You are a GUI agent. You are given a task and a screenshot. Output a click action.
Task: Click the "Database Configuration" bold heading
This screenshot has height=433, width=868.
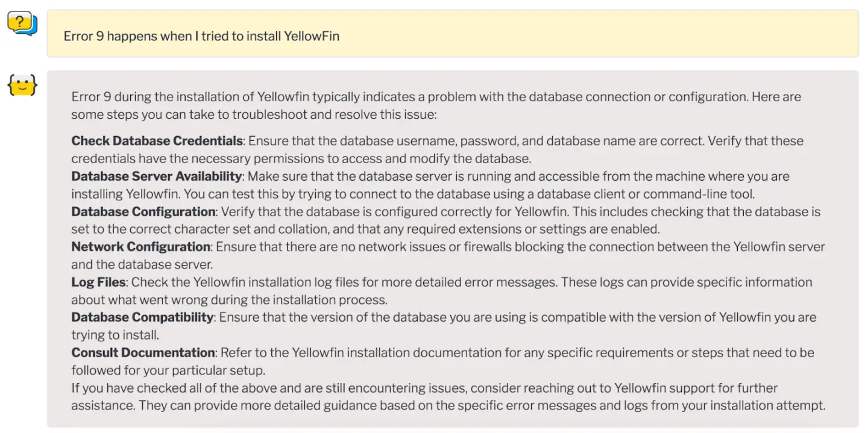pos(143,212)
